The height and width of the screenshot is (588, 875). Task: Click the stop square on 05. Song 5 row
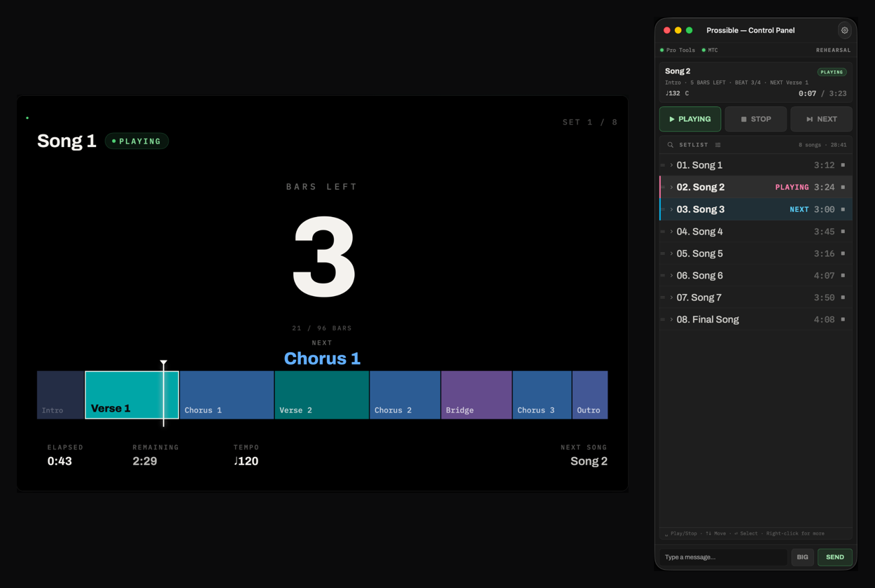pyautogui.click(x=843, y=253)
